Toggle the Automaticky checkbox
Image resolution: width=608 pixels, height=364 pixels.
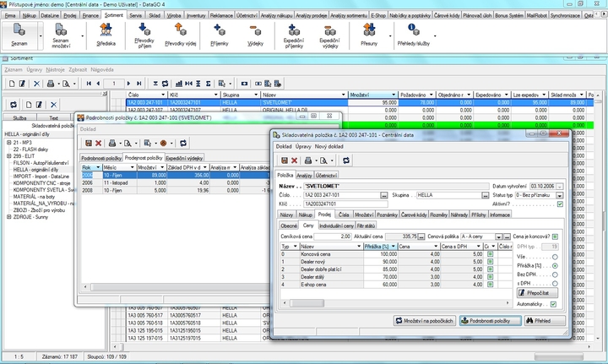pyautogui.click(x=553, y=304)
